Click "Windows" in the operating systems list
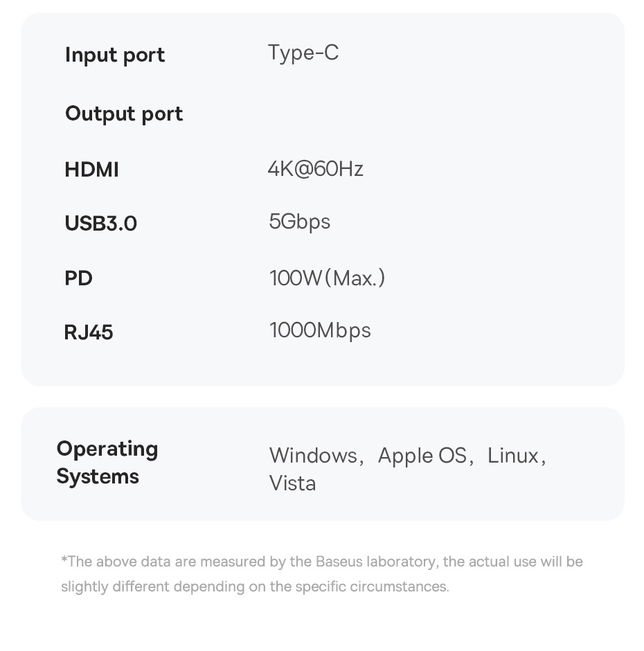Image resolution: width=644 pixels, height=651 pixels. 313,456
